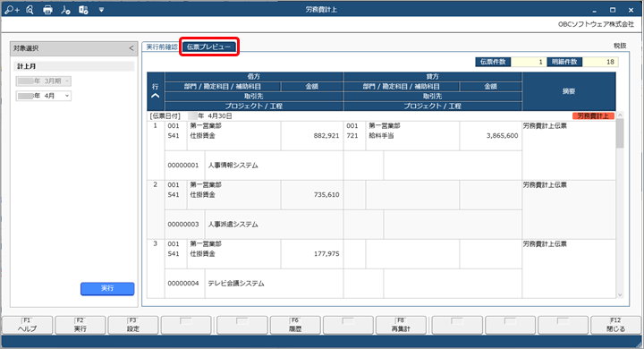Screen dimensions: 644x349
Task: Click project name 人事派遣システム
Action: [x=233, y=225]
